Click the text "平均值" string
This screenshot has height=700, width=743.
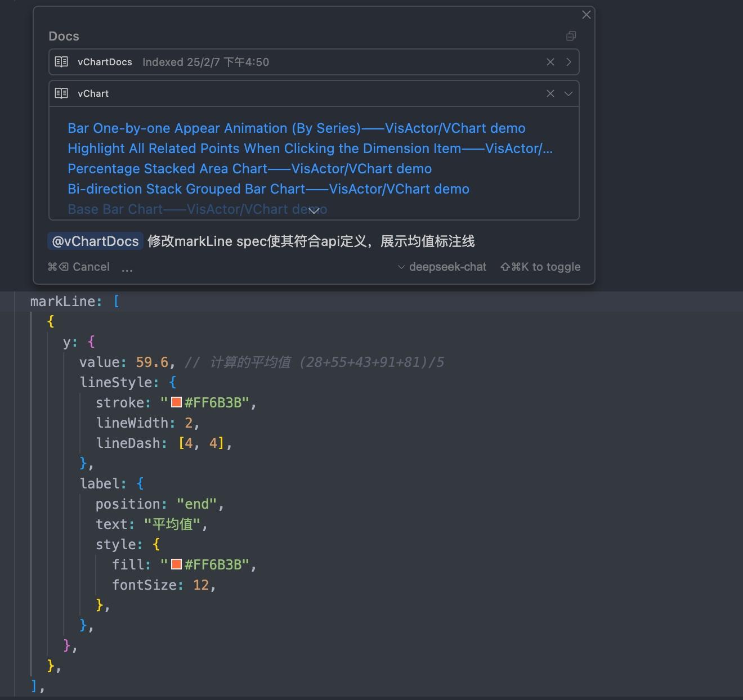(x=172, y=524)
